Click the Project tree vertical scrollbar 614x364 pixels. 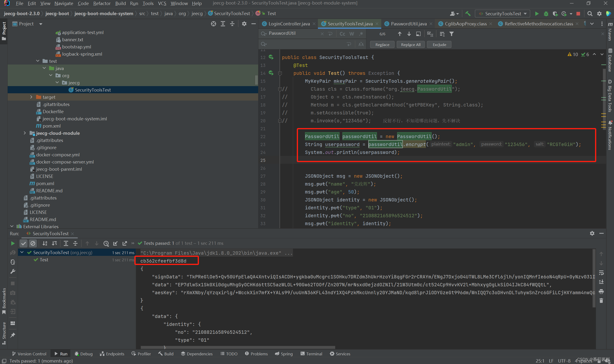(x=256, y=80)
